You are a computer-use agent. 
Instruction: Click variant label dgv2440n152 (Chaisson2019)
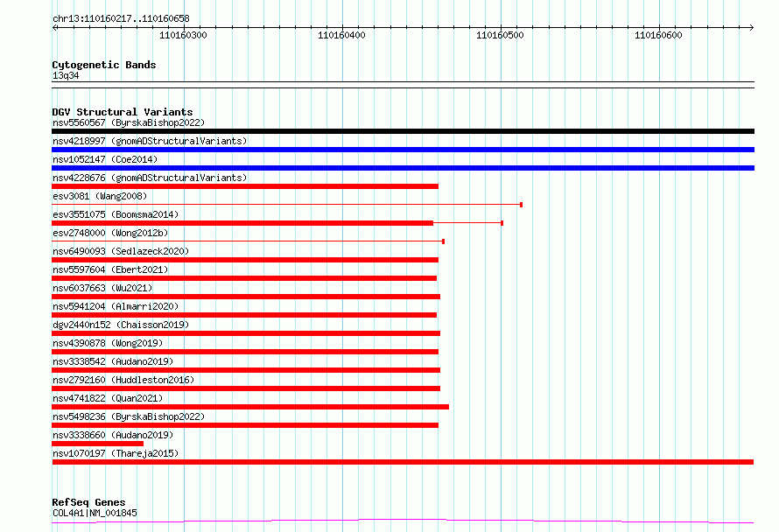pos(121,325)
